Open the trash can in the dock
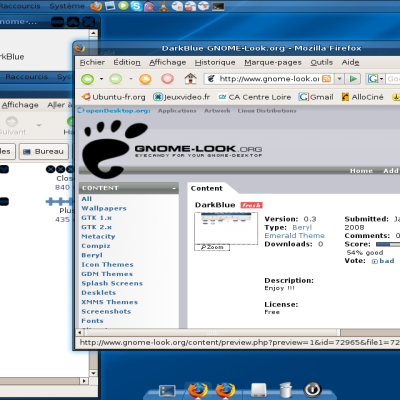 286,390
